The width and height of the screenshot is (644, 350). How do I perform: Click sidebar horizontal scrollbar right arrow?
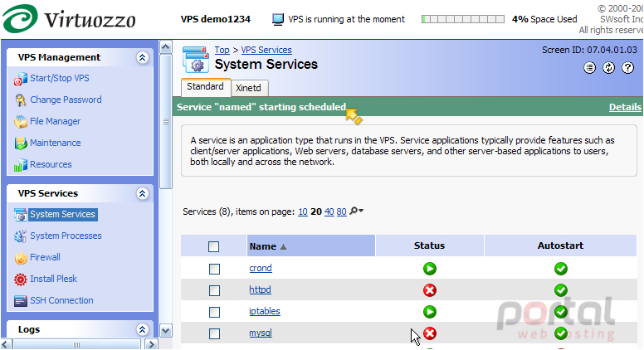point(152,344)
